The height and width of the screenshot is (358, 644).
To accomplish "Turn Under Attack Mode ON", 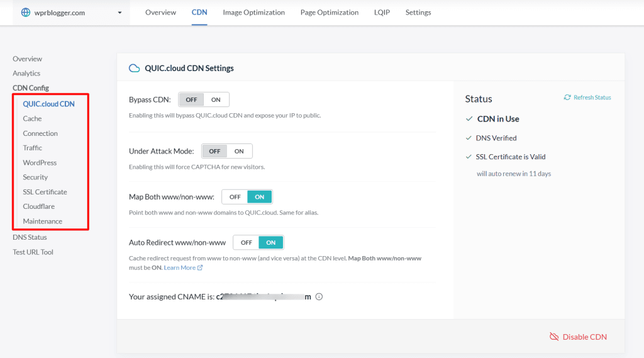I will coord(239,151).
